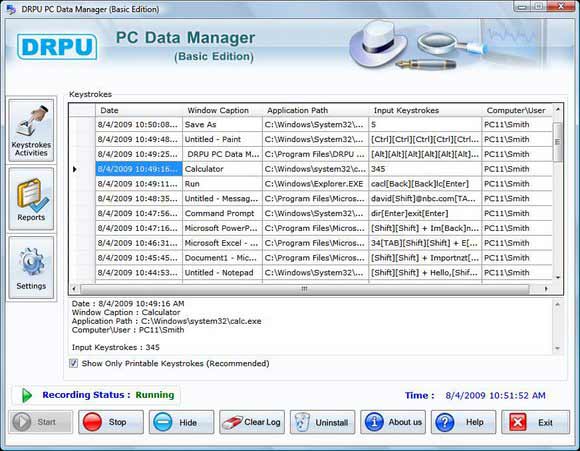Click the current row indicator arrow
Screen dimensions: 580x451
click(75, 169)
